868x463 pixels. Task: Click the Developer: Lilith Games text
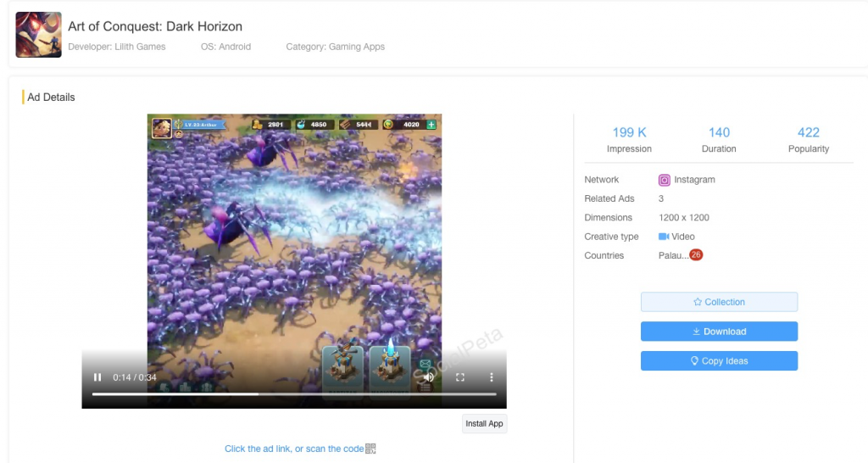coord(117,47)
